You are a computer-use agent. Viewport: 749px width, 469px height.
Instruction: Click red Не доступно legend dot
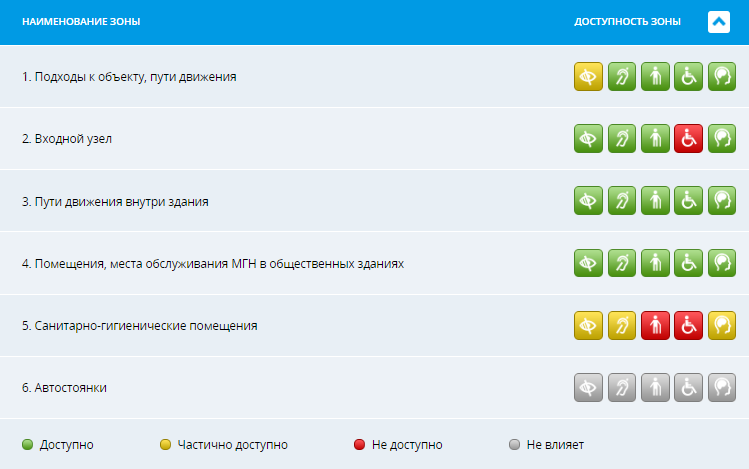(359, 445)
